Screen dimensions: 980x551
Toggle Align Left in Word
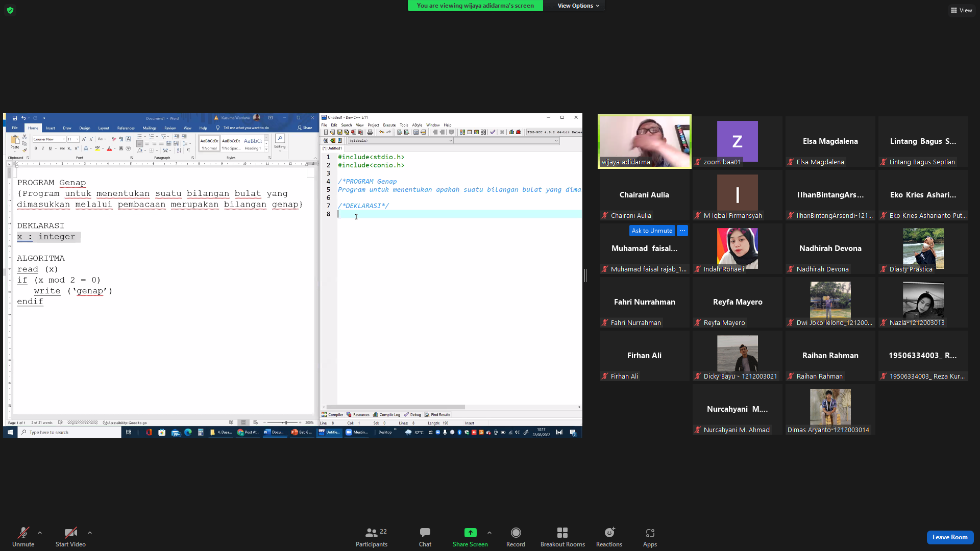(140, 143)
